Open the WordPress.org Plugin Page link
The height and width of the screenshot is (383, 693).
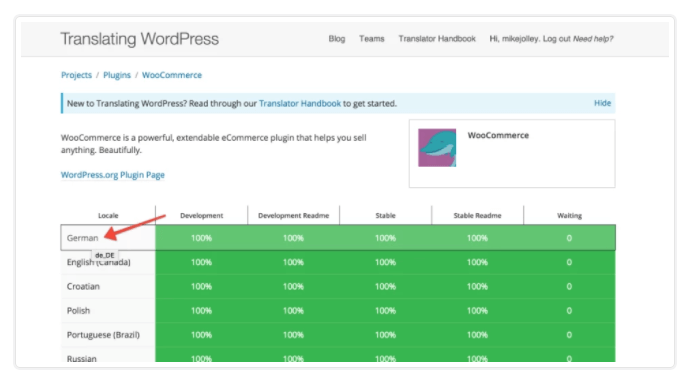[x=113, y=175]
